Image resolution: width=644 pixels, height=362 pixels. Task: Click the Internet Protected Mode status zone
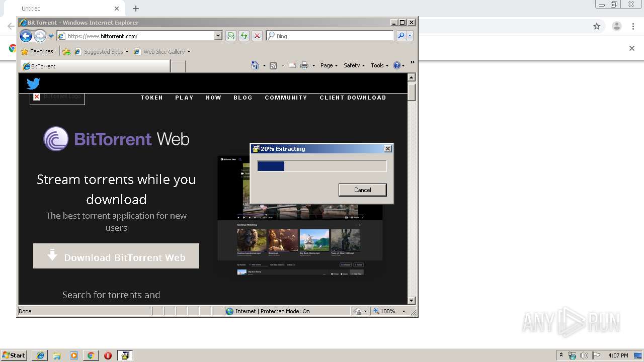(x=287, y=311)
